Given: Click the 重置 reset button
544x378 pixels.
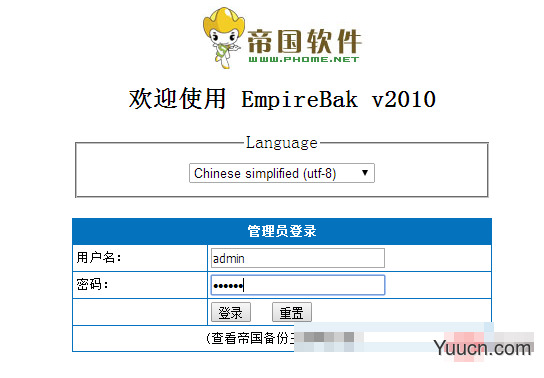Looking at the screenshot, I should pyautogui.click(x=292, y=312).
